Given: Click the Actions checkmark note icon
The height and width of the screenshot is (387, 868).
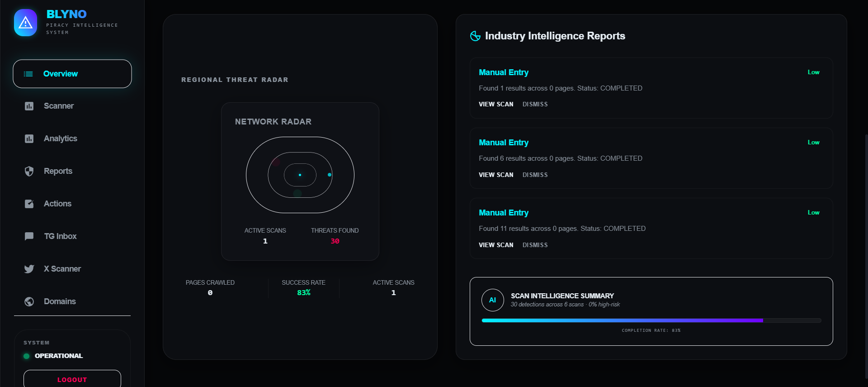Looking at the screenshot, I should pos(29,204).
